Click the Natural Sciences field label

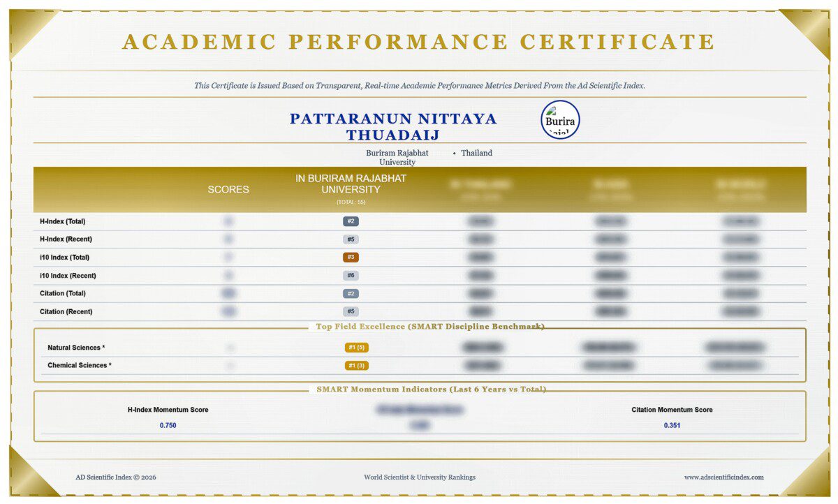click(x=76, y=348)
